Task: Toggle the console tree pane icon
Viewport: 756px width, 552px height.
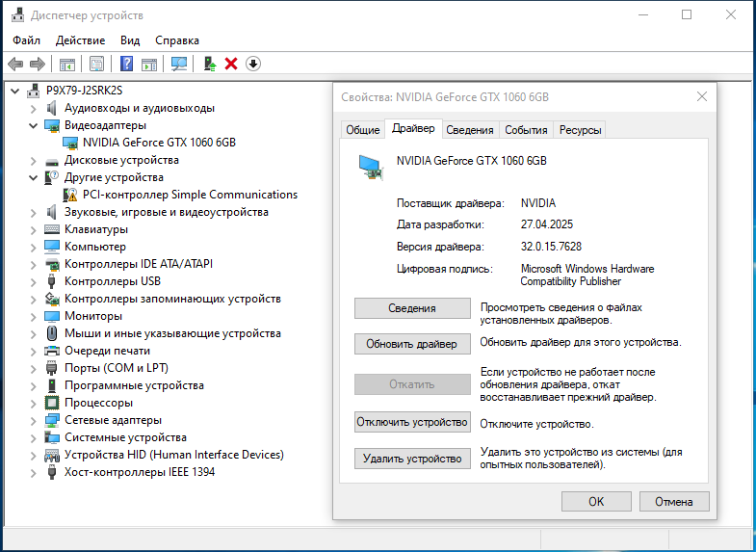Action: pos(67,64)
